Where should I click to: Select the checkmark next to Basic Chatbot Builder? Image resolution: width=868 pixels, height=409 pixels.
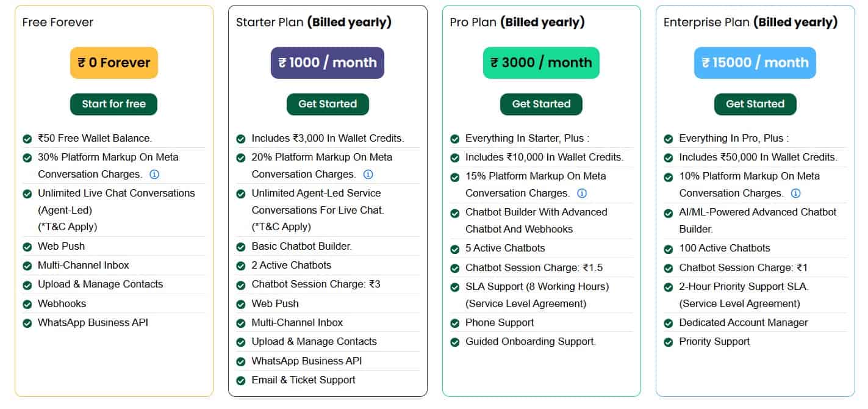click(x=240, y=246)
